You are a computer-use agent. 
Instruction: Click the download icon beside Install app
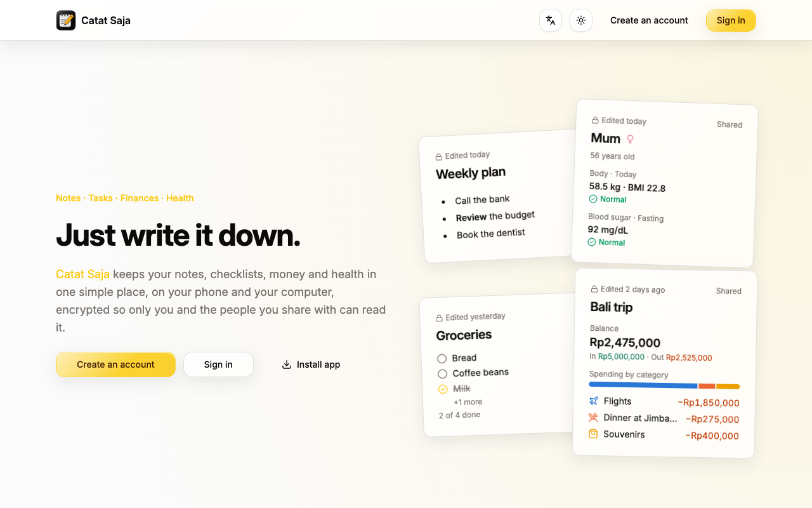pyautogui.click(x=287, y=364)
